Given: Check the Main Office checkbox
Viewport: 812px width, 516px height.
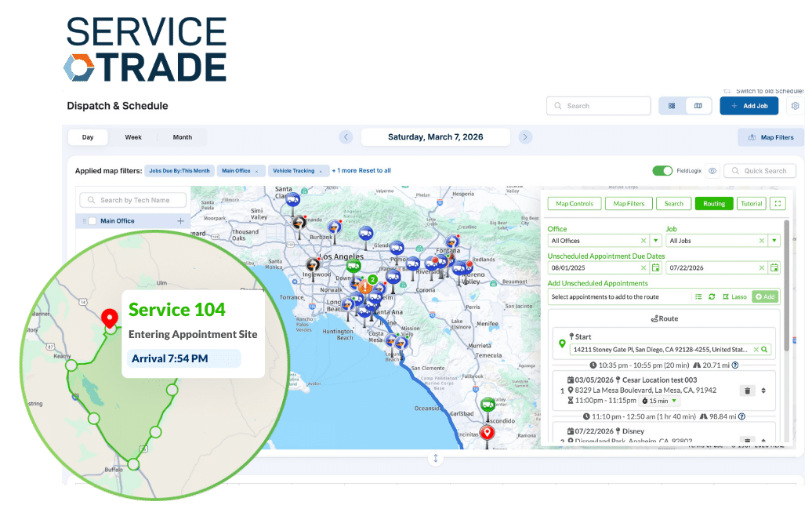Looking at the screenshot, I should (92, 220).
